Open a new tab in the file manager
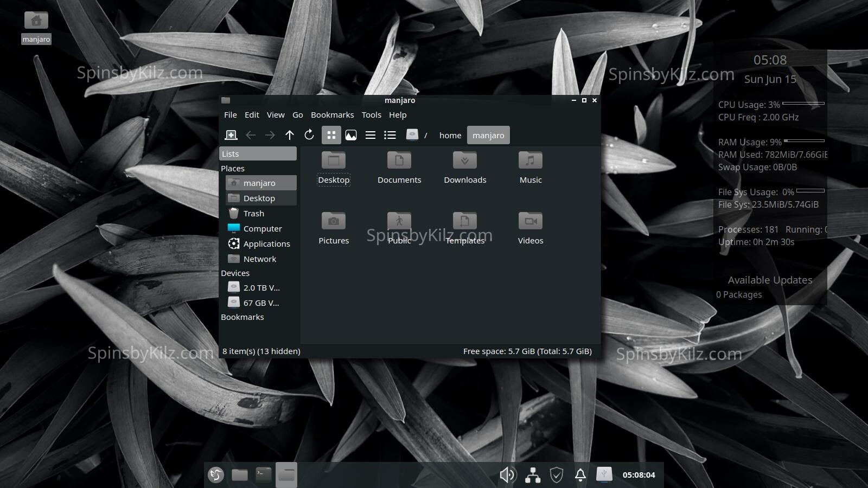Viewport: 868px width, 488px height. [231, 135]
